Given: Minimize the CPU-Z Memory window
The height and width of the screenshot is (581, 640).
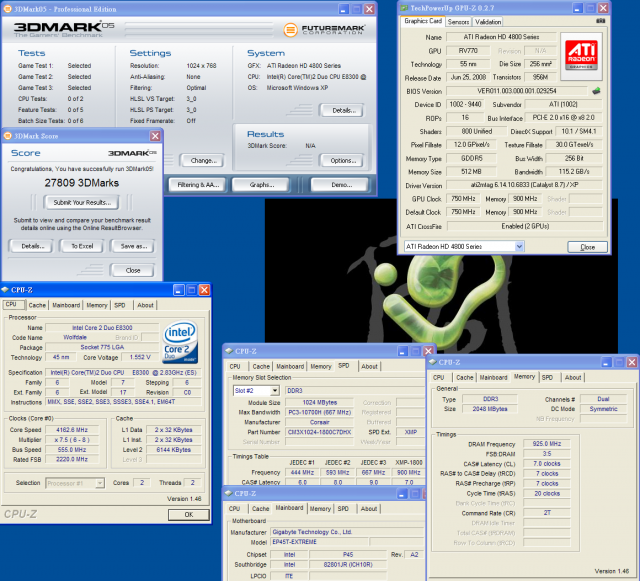Looking at the screenshot, I should (607, 362).
